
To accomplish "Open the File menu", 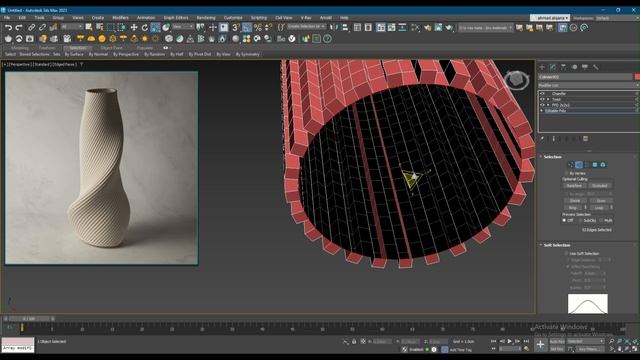I will pos(7,18).
